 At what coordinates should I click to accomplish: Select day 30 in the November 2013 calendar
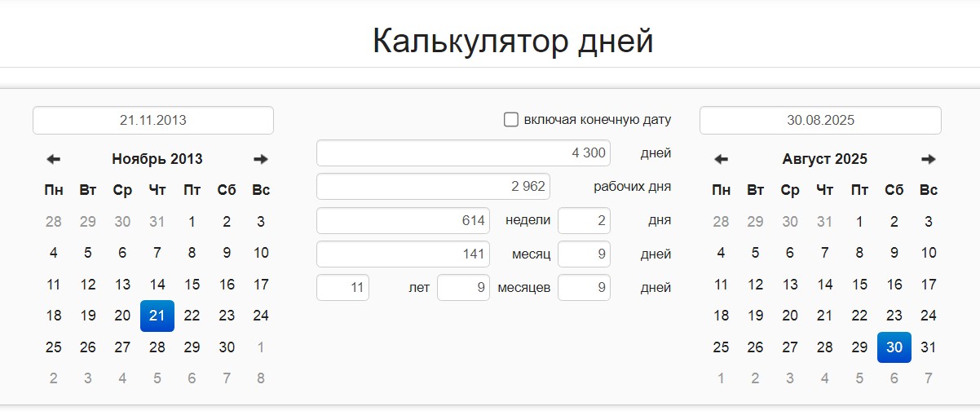[227, 347]
